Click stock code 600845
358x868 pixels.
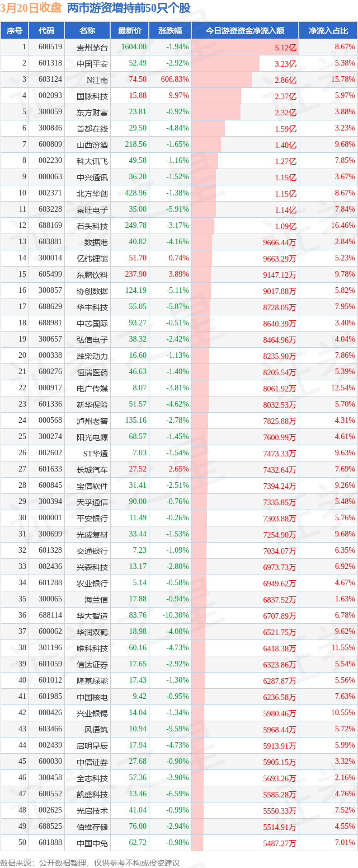(50, 486)
